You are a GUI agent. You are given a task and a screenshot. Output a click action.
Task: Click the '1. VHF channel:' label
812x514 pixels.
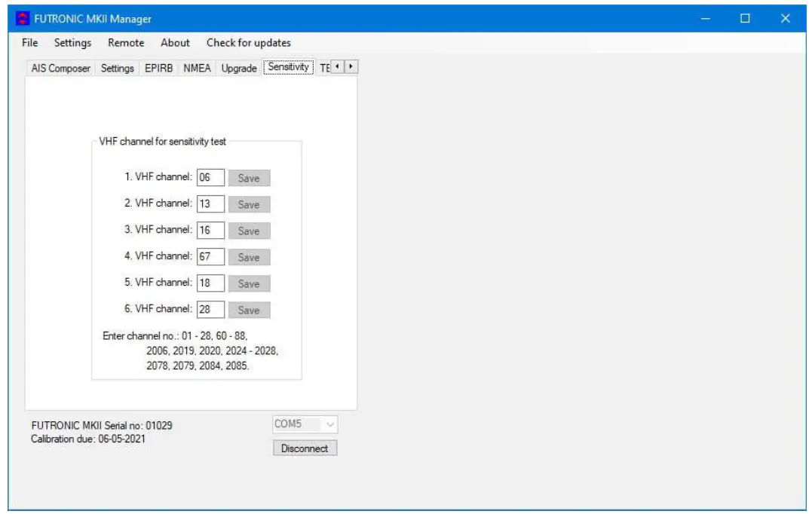(158, 177)
